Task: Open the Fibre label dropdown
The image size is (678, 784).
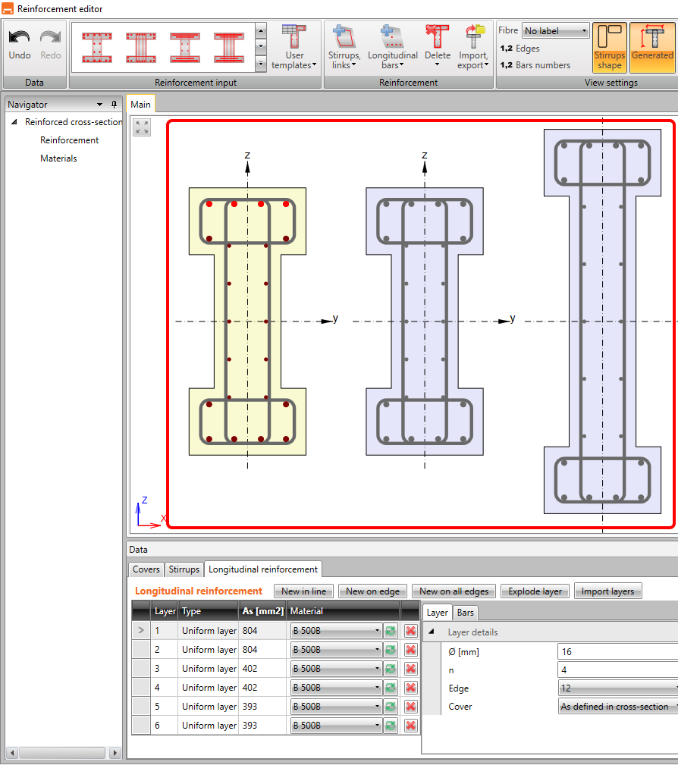Action: point(555,31)
